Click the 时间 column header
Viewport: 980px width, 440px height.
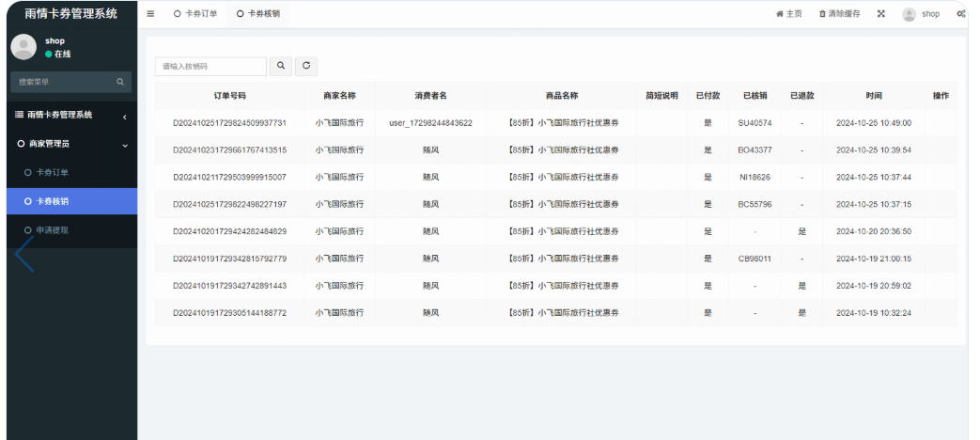pos(873,96)
